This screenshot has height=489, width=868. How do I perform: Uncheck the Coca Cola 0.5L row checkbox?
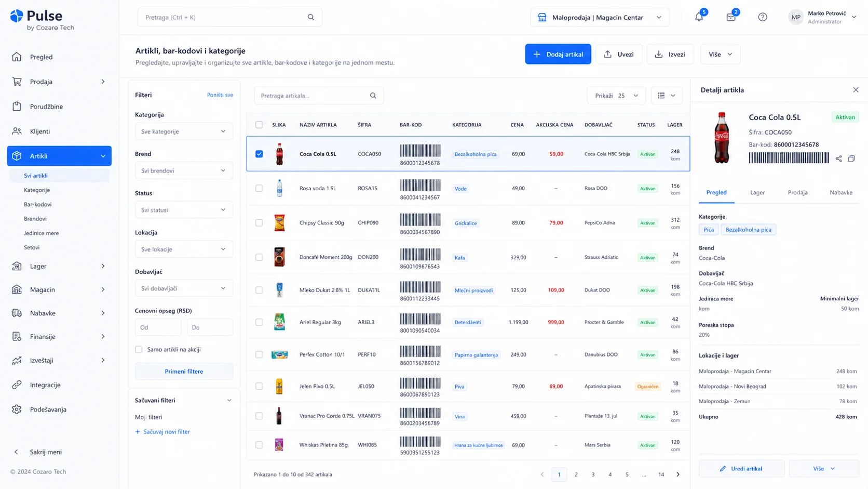259,154
